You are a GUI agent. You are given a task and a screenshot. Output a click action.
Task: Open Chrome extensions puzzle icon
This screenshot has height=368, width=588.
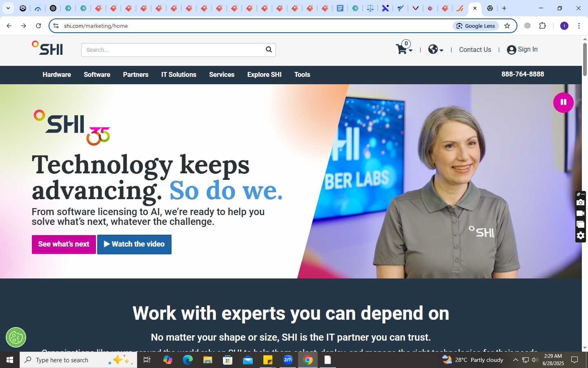542,26
